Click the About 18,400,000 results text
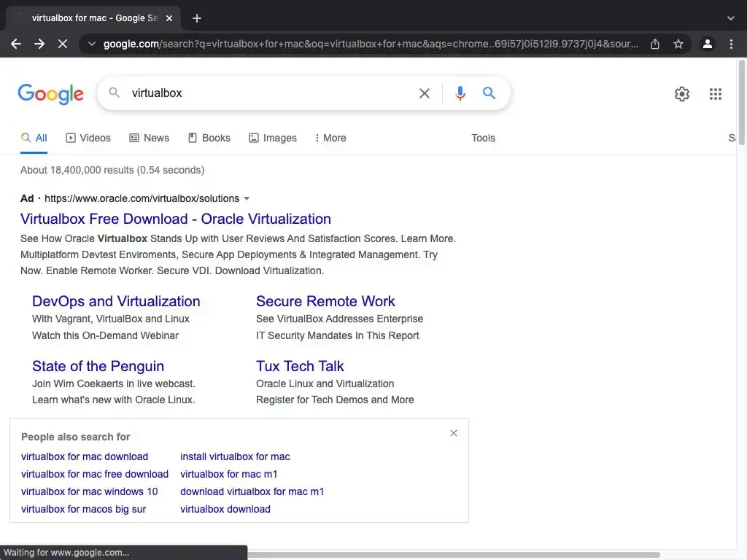This screenshot has height=560, width=747. tap(112, 170)
